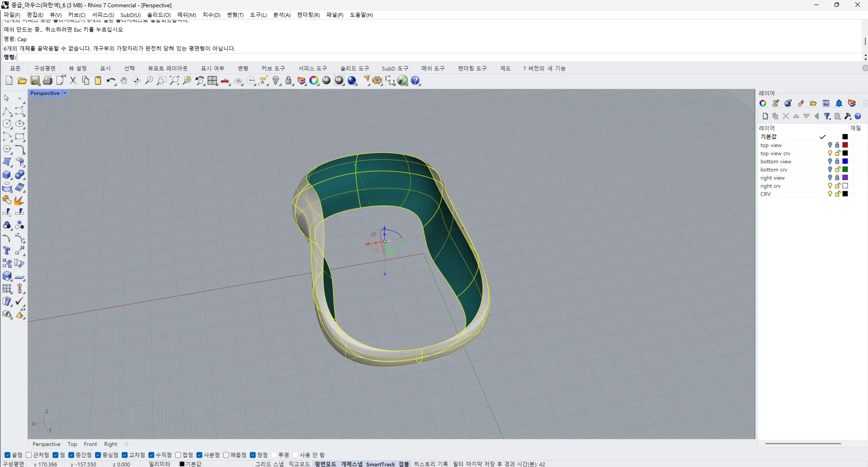Open a file with the folder icon
Image resolution: width=868 pixels, height=467 pixels.
pyautogui.click(x=22, y=81)
